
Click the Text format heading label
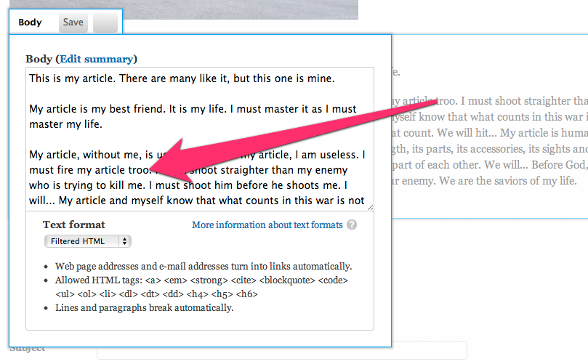pyautogui.click(x=74, y=225)
